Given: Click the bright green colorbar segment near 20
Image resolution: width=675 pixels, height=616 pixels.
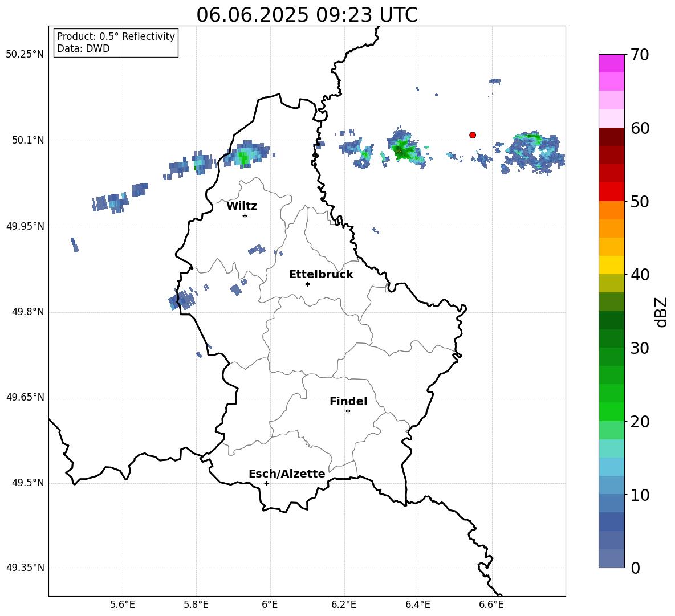Looking at the screenshot, I should pyautogui.click(x=612, y=411).
